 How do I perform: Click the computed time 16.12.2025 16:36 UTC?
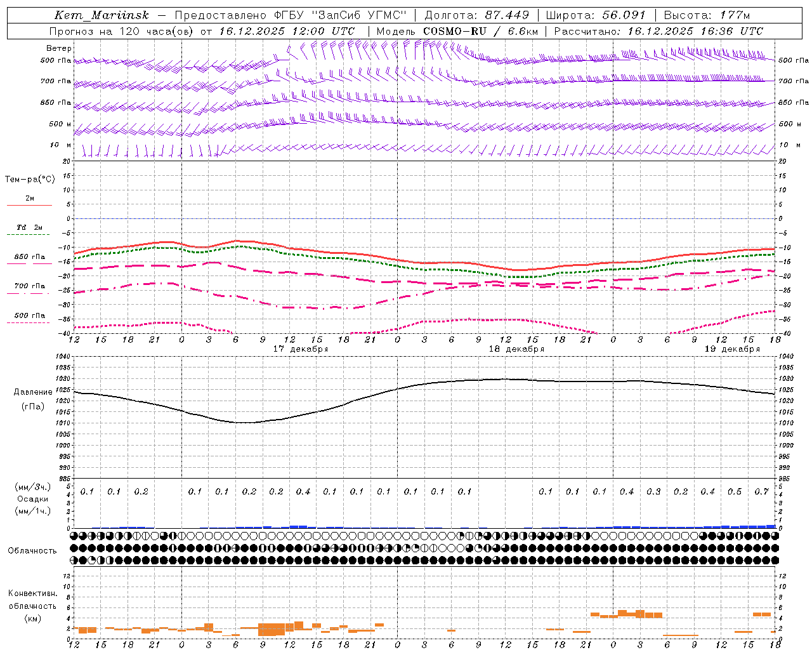pos(695,31)
